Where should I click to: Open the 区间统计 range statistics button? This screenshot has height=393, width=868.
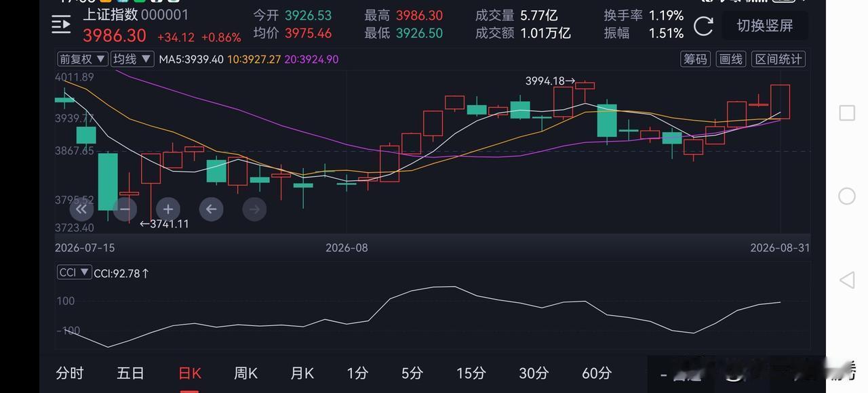pos(779,59)
